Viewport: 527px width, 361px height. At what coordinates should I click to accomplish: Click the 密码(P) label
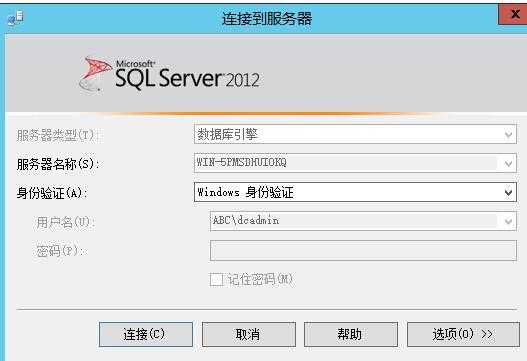coord(61,251)
